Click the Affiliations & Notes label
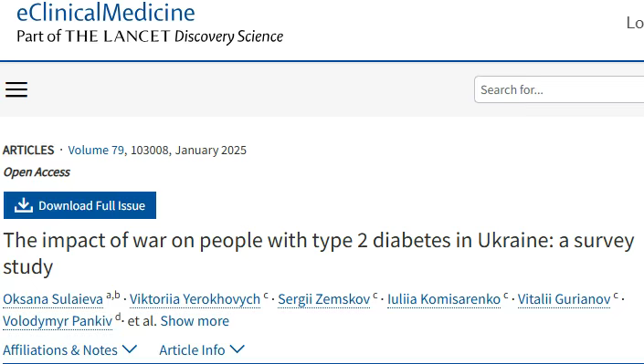644x364 pixels. pyautogui.click(x=60, y=350)
